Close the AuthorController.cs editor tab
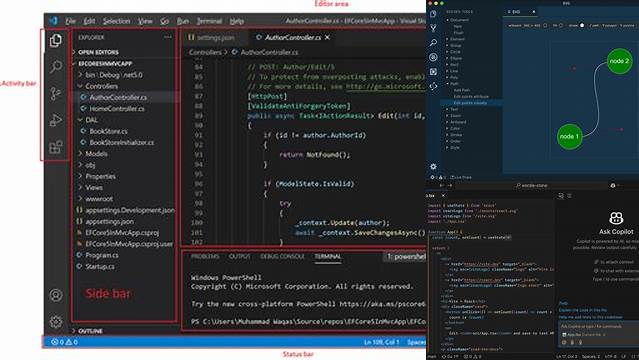 (x=327, y=37)
